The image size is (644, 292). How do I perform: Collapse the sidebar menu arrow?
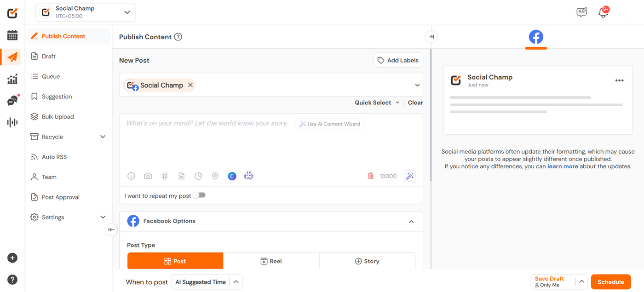[x=111, y=229]
